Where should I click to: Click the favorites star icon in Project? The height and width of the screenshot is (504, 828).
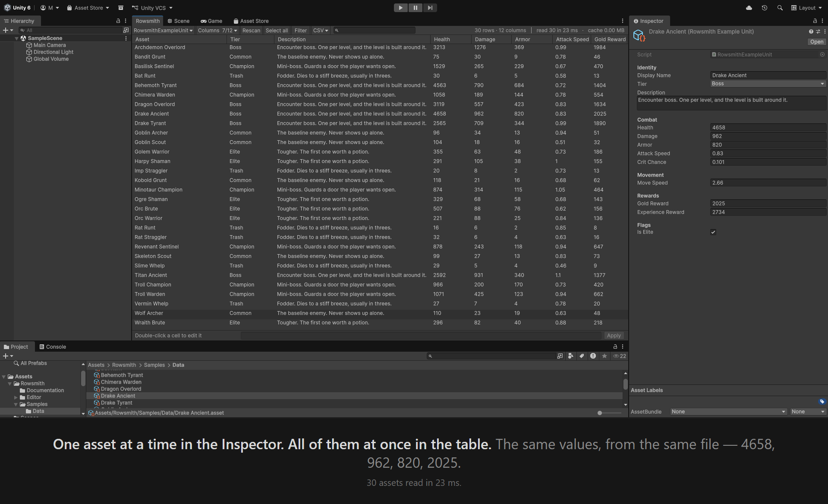click(x=604, y=356)
